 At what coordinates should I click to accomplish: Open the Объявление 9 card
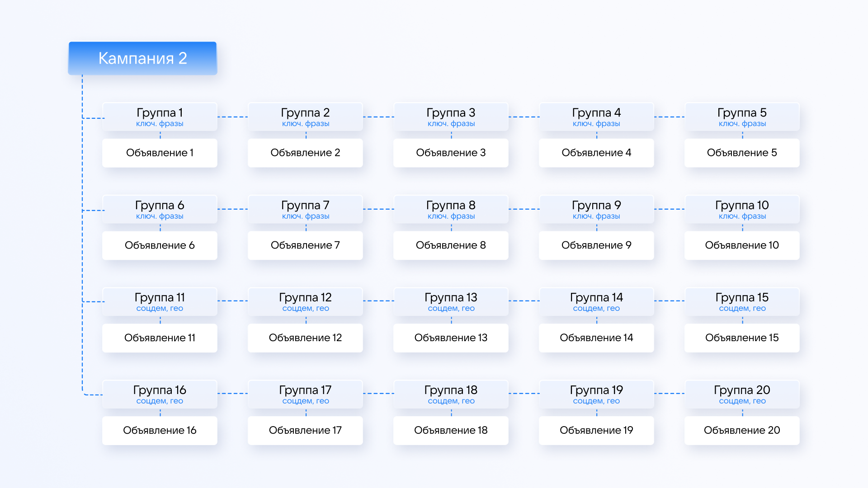(596, 245)
